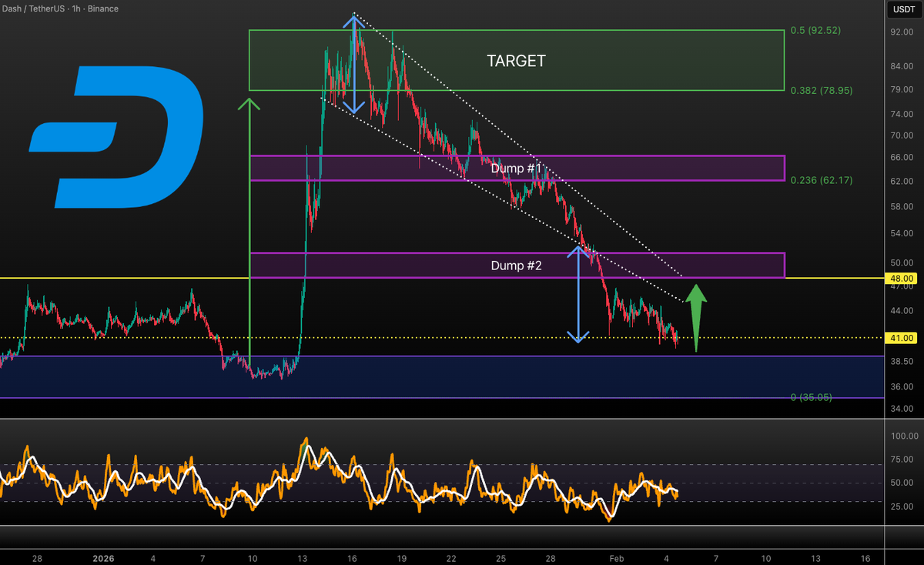This screenshot has width=924, height=565.
Task: Click 66.00 on the price axis
Action: (x=902, y=158)
